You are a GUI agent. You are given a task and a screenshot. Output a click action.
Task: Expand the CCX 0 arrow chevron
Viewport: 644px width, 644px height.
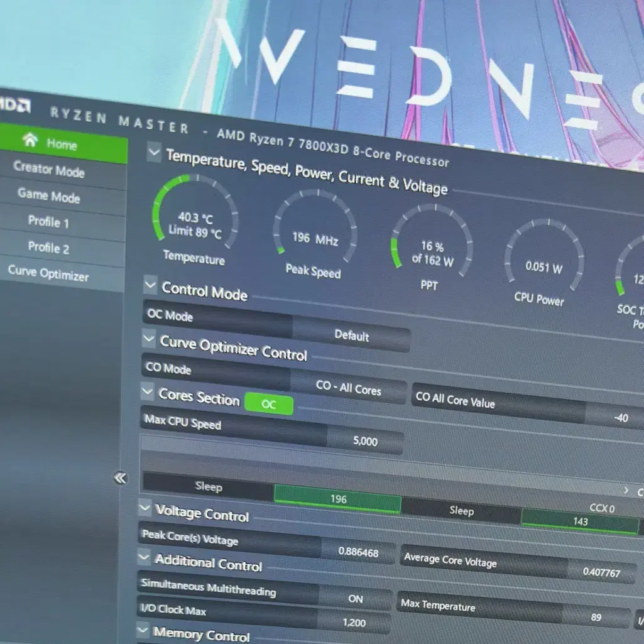click(626, 490)
